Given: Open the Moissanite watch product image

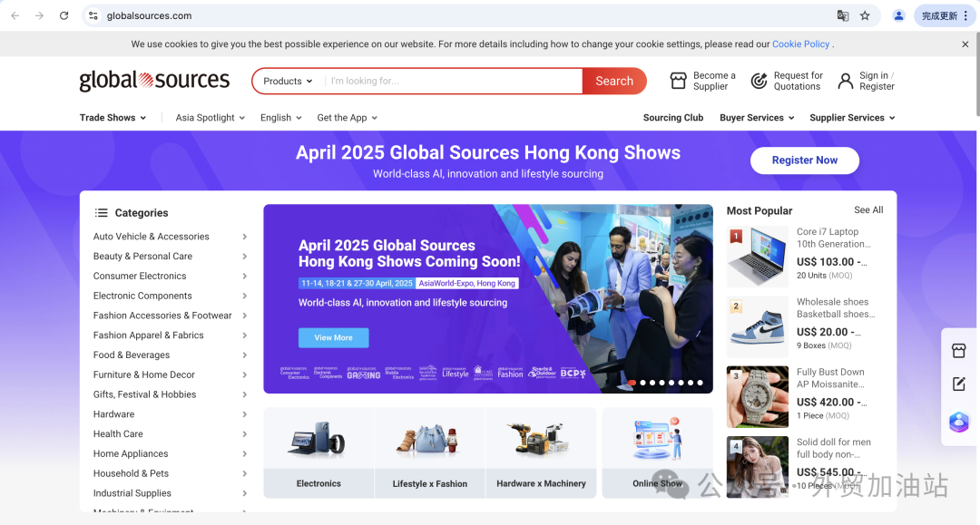Looking at the screenshot, I should click(758, 396).
